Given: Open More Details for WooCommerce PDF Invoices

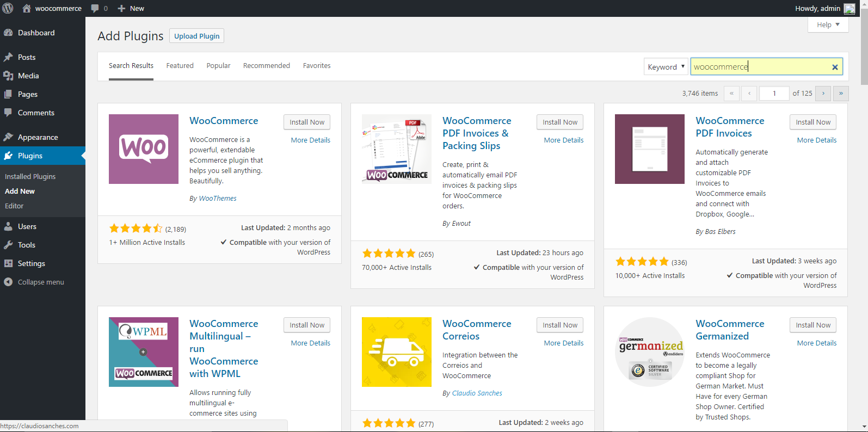Looking at the screenshot, I should click(816, 140).
